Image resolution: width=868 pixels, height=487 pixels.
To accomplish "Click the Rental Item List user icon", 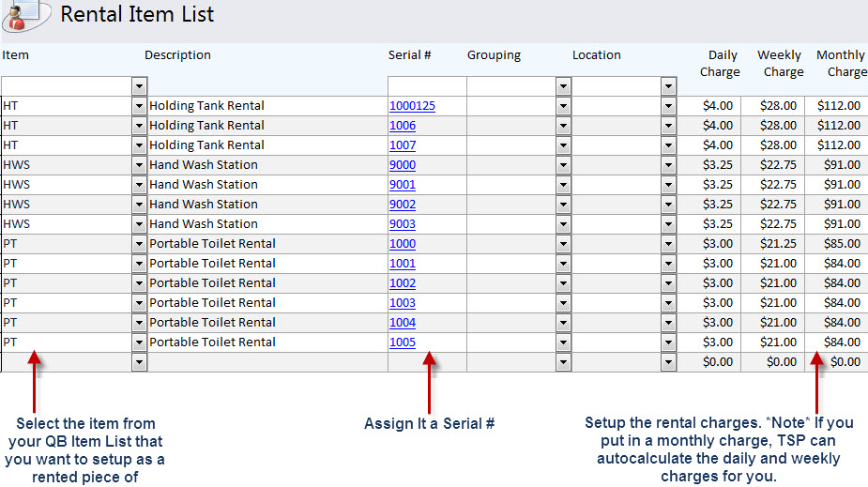I will pyautogui.click(x=25, y=16).
